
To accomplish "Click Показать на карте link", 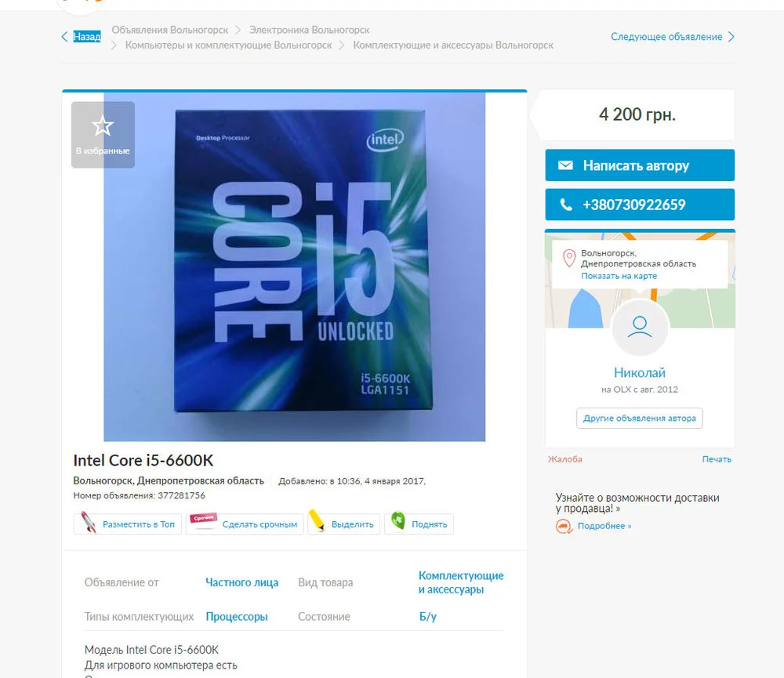I will [x=619, y=276].
